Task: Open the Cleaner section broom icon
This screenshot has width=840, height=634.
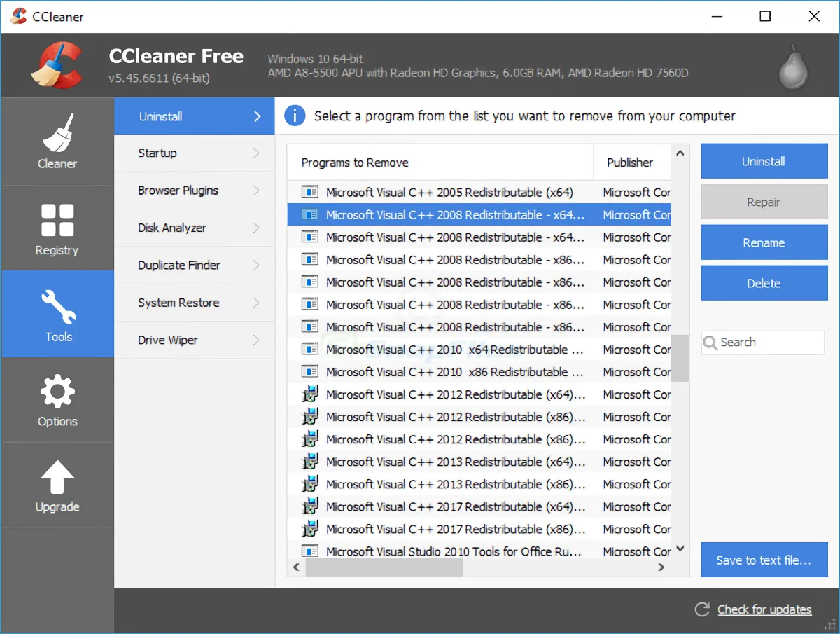Action: tap(57, 132)
